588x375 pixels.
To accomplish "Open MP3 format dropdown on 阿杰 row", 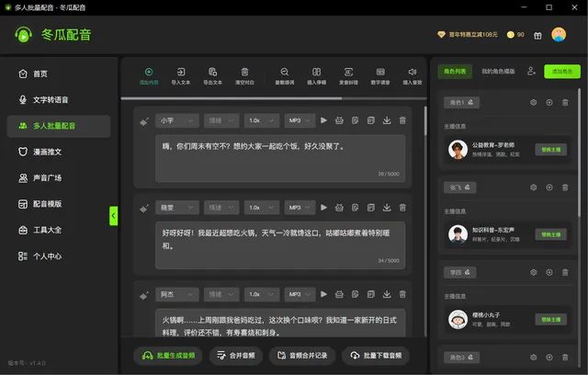I will (300, 294).
